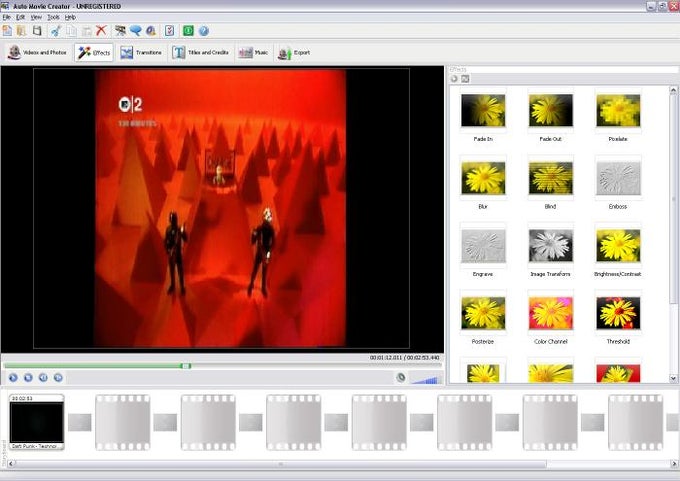Viewport: 680px width, 481px height.
Task: Click the Effects panel scrollbar up arrow
Action: click(x=673, y=90)
